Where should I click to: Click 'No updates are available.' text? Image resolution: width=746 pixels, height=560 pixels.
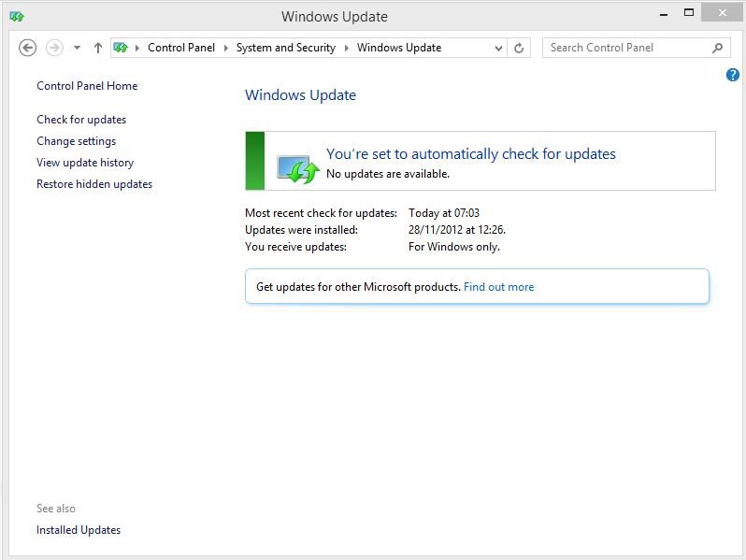pyautogui.click(x=388, y=174)
